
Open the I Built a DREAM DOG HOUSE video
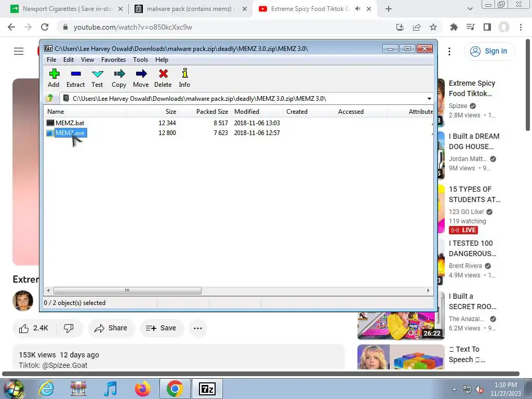point(474,141)
